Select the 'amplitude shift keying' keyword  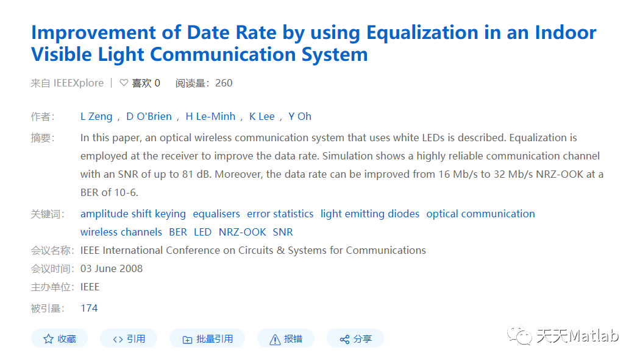coord(133,214)
